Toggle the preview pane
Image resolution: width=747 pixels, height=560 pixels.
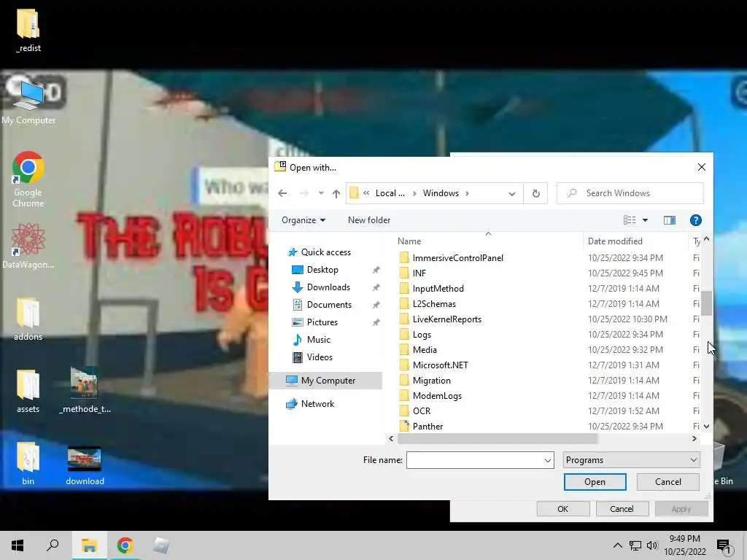(x=670, y=220)
